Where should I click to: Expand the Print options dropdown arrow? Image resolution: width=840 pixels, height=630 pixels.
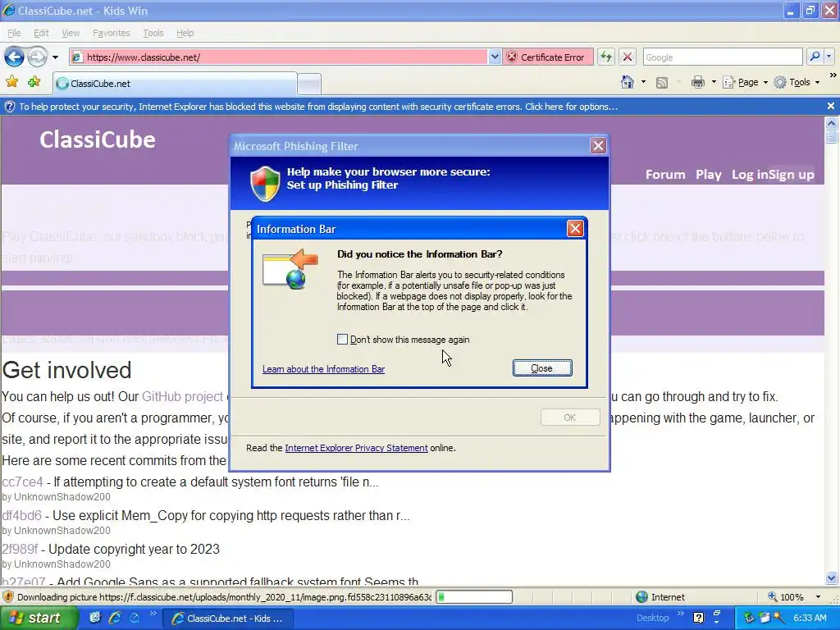[714, 82]
